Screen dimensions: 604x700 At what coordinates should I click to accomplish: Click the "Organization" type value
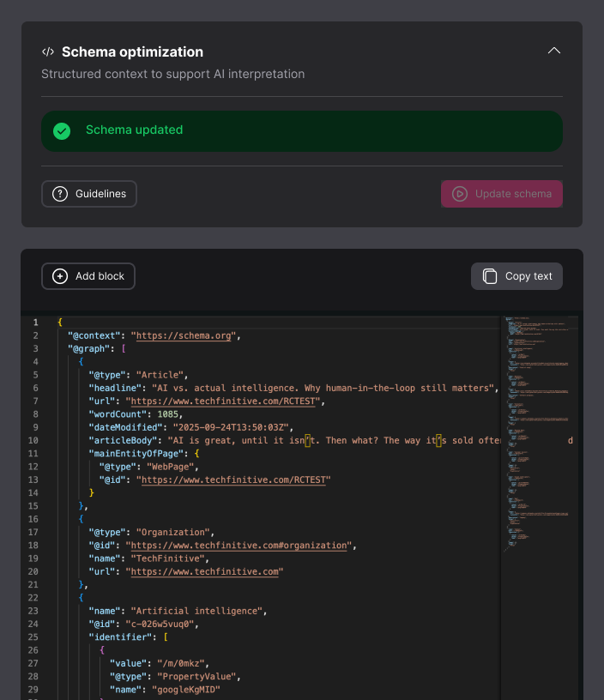click(x=172, y=532)
